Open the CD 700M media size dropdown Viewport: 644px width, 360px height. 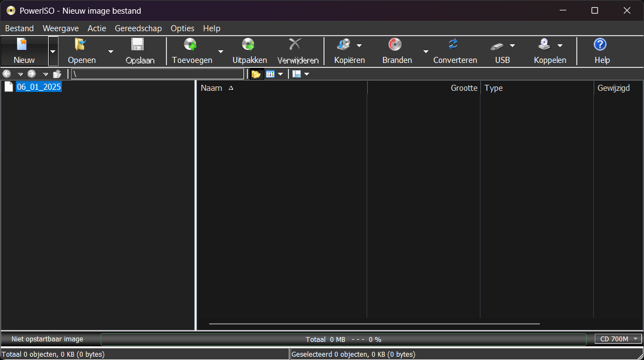point(618,339)
